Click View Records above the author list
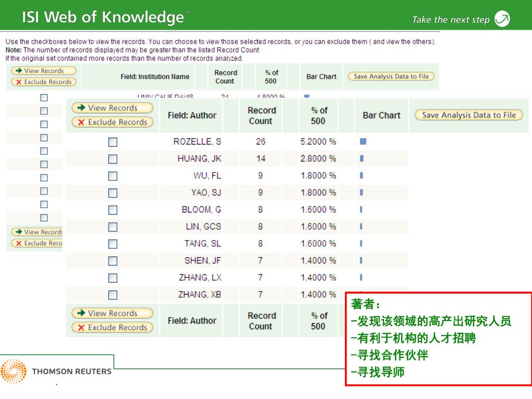The image size is (532, 399). coord(112,108)
